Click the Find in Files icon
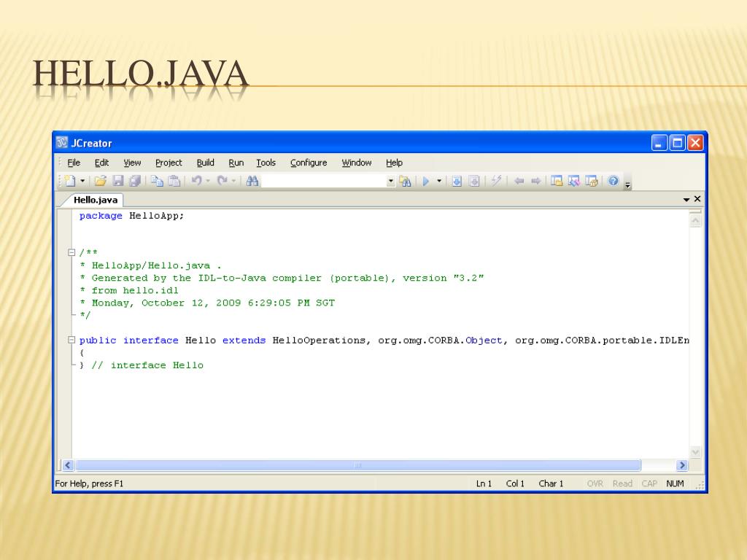The image size is (747, 560). pyautogui.click(x=406, y=181)
